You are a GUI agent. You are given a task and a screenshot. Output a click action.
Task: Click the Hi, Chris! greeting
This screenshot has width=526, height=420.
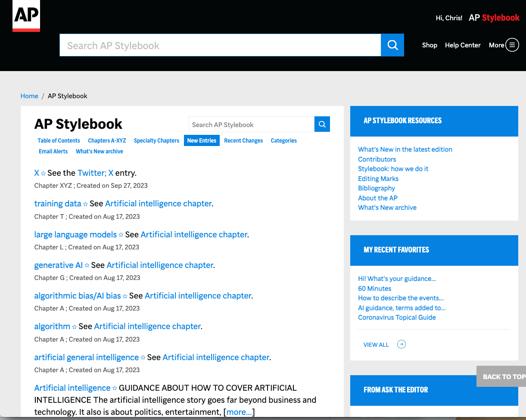click(449, 18)
